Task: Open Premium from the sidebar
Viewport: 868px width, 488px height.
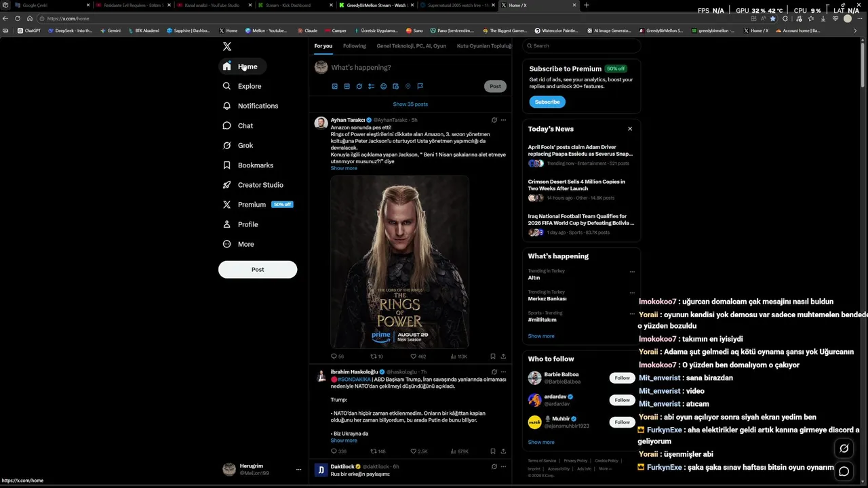Action: pyautogui.click(x=258, y=204)
